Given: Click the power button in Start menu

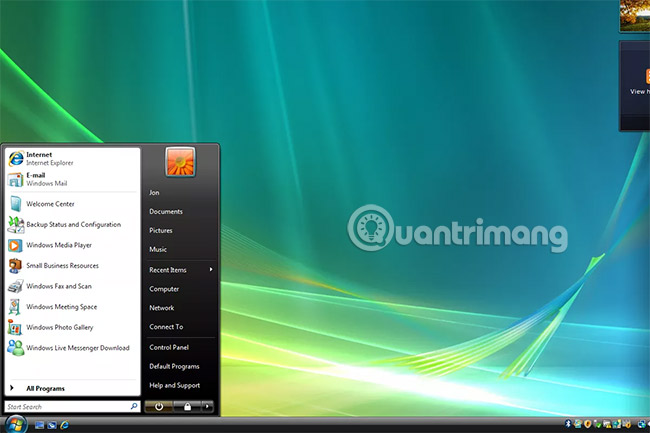Looking at the screenshot, I should click(x=159, y=407).
